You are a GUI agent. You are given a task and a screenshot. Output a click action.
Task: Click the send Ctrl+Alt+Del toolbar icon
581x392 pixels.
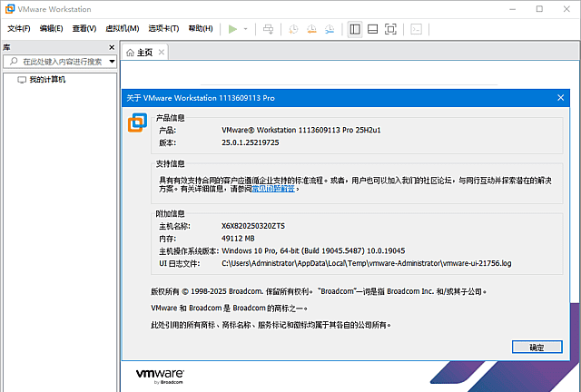(x=269, y=29)
